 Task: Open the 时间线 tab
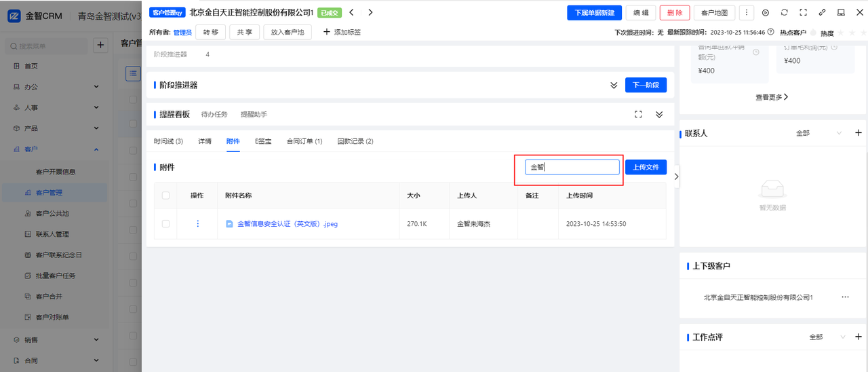click(168, 141)
